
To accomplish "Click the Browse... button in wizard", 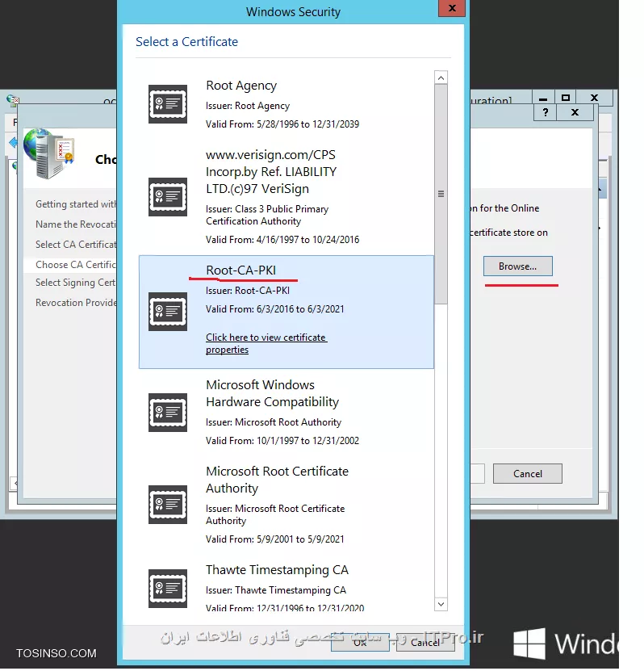I will [x=518, y=266].
